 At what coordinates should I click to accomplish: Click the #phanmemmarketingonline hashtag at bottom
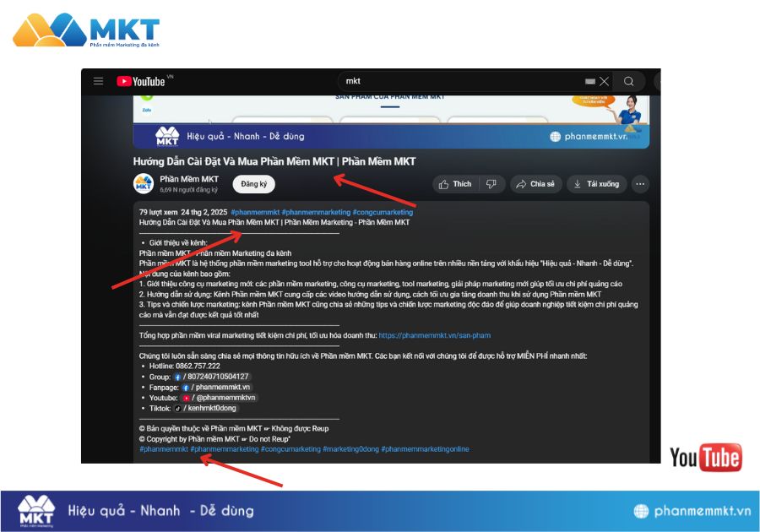(x=425, y=449)
